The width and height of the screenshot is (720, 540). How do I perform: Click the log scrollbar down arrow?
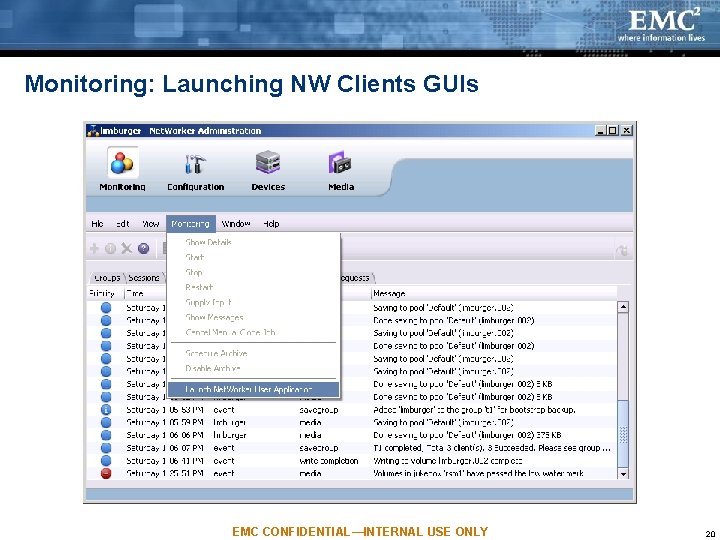click(623, 474)
